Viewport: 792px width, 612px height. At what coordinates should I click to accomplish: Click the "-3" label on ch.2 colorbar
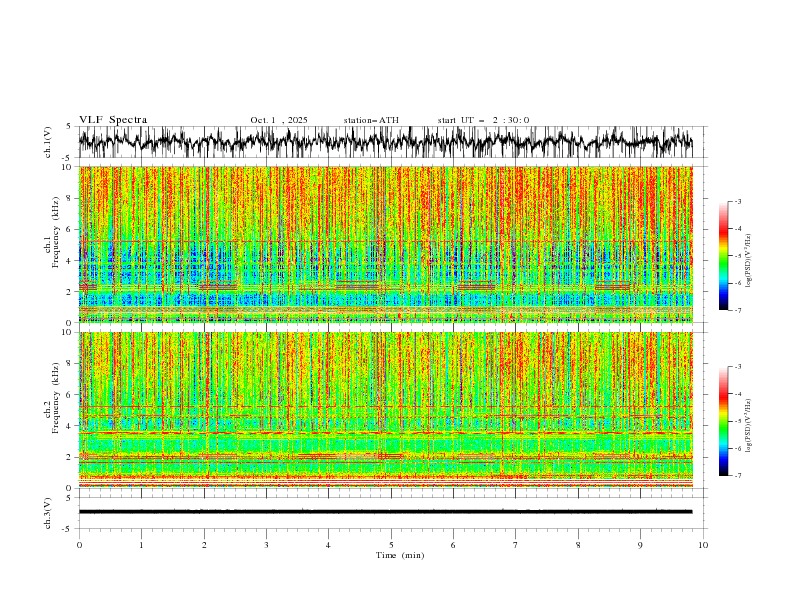pos(738,367)
